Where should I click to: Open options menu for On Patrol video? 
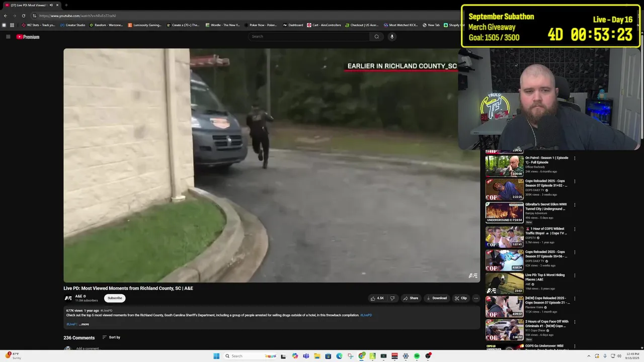click(575, 158)
